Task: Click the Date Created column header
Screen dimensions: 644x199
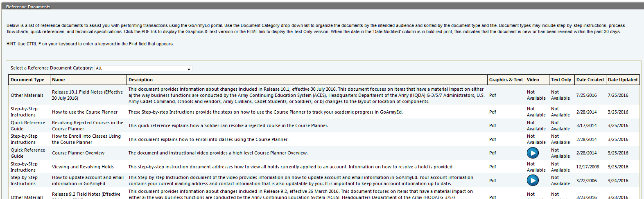Action: click(590, 80)
